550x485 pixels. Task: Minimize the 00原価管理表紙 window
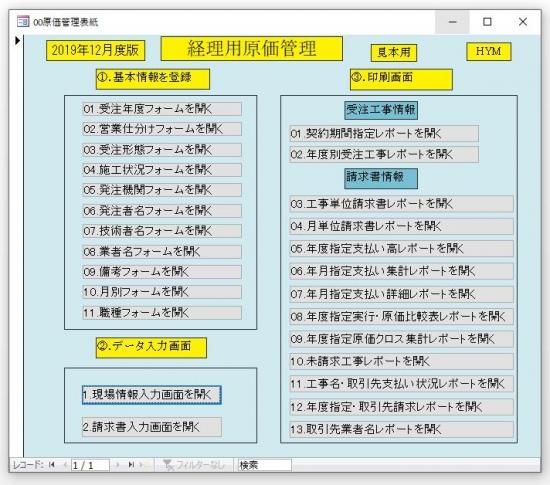[452, 22]
